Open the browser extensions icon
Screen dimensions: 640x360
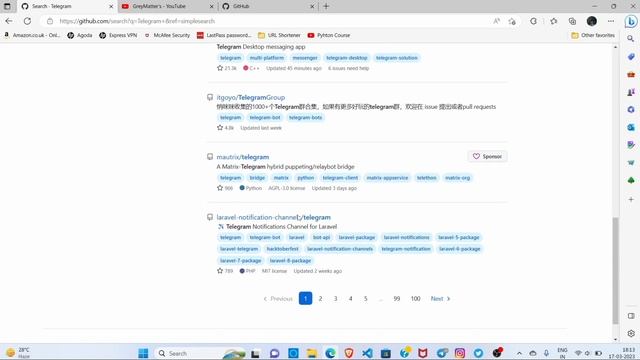(x=533, y=21)
